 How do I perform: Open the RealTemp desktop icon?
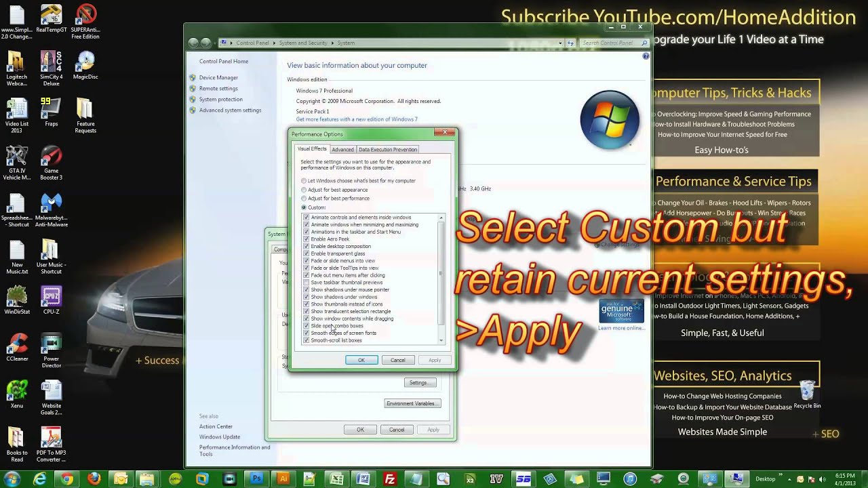[x=52, y=18]
